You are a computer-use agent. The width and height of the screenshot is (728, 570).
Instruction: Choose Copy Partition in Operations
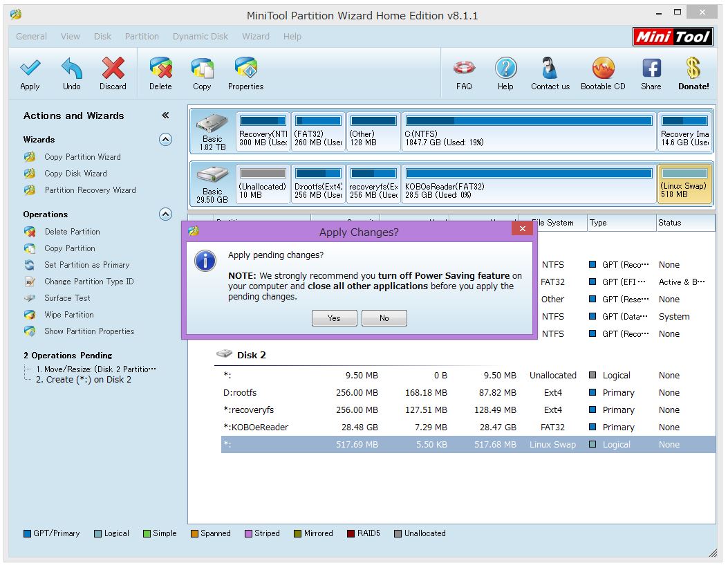70,248
